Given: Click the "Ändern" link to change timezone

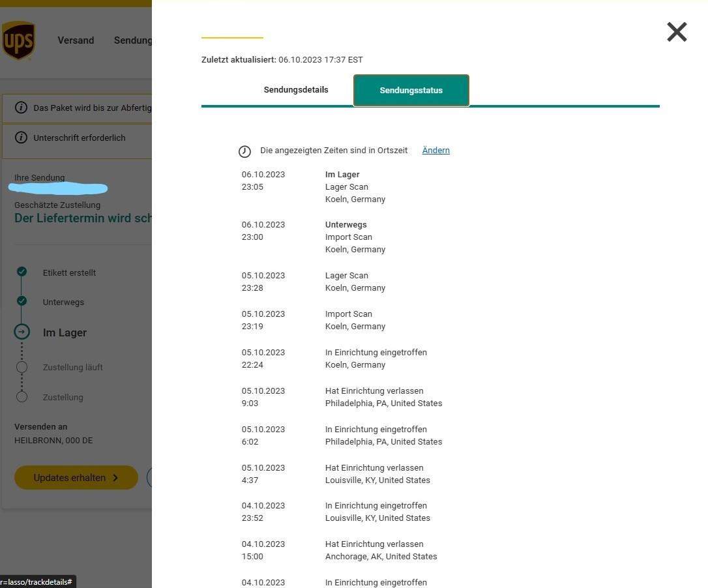Looking at the screenshot, I should pyautogui.click(x=435, y=150).
